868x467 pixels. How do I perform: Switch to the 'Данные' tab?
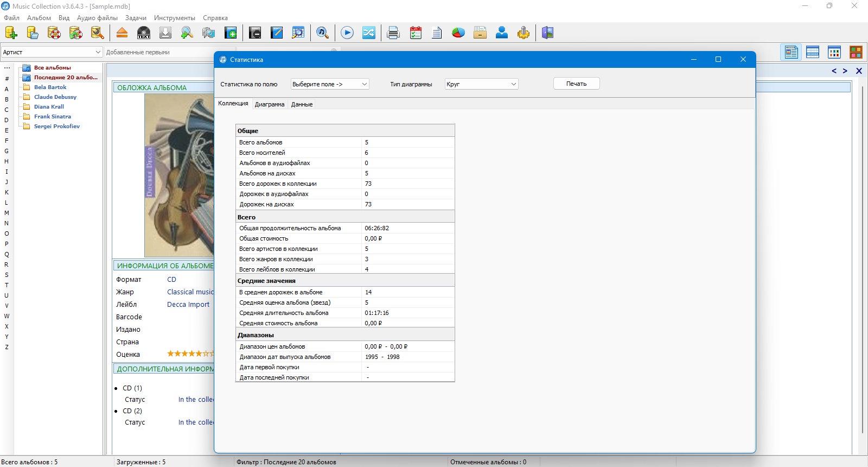[302, 104]
